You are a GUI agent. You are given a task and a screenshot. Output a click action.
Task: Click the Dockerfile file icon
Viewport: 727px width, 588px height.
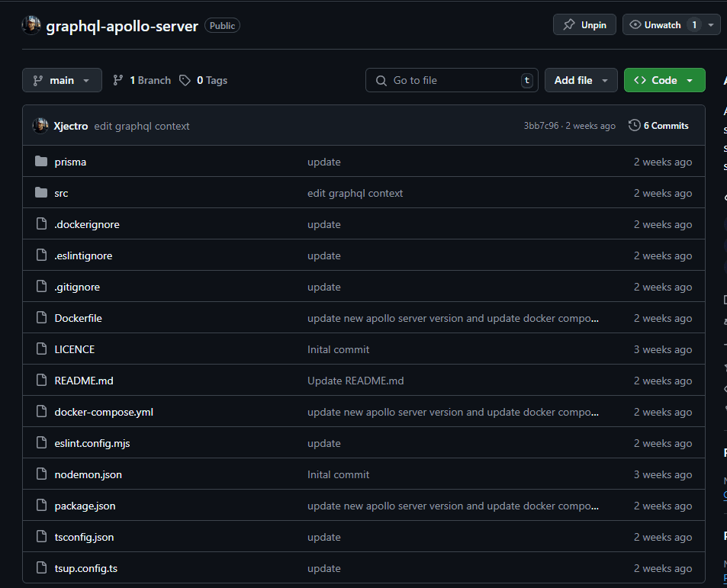[x=41, y=318]
